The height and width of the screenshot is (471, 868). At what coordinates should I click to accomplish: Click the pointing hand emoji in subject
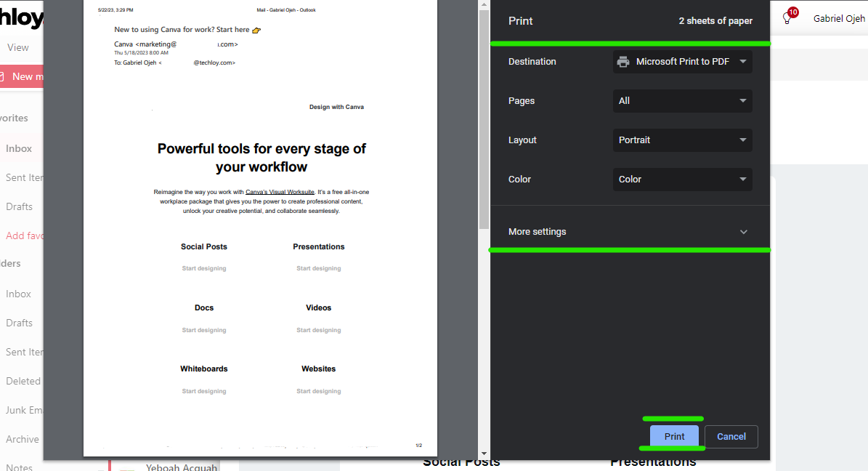click(x=256, y=30)
